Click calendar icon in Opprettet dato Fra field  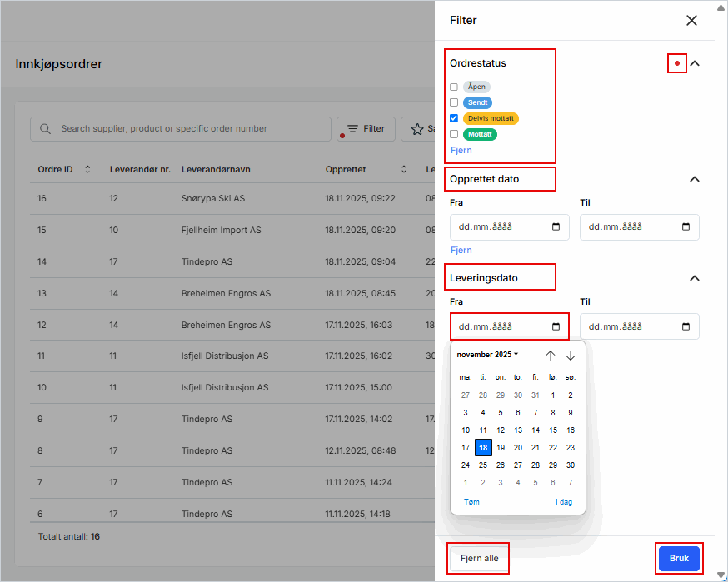pyautogui.click(x=556, y=227)
